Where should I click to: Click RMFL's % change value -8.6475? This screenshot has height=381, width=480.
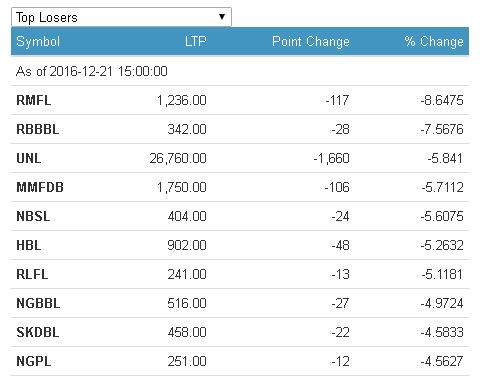[442, 100]
